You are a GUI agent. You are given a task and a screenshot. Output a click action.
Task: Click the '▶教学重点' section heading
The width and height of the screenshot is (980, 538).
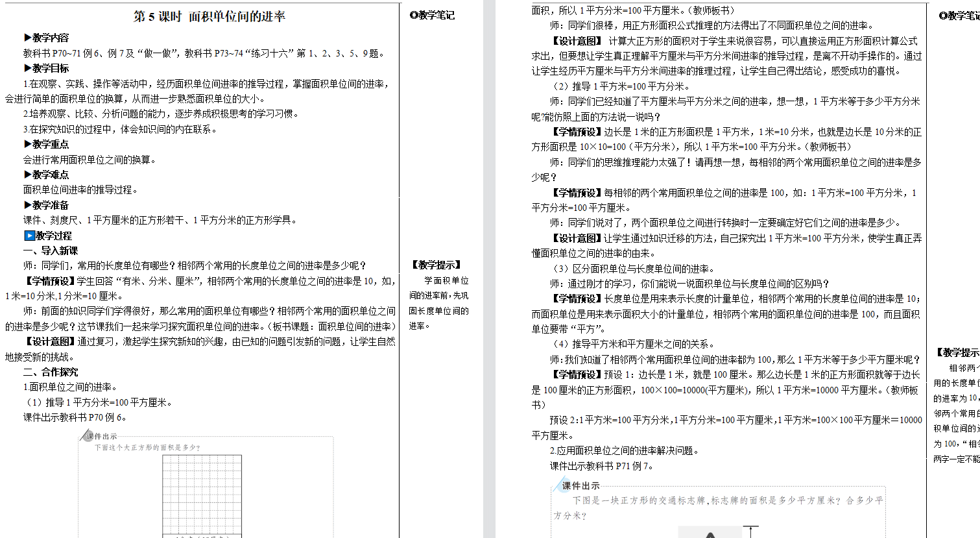pyautogui.click(x=46, y=144)
